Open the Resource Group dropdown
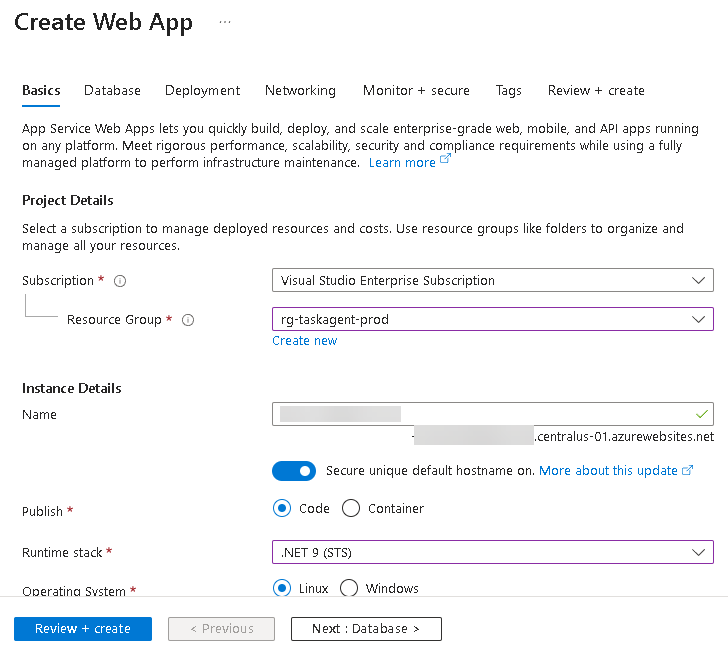Image resolution: width=728 pixels, height=653 pixels. (493, 319)
